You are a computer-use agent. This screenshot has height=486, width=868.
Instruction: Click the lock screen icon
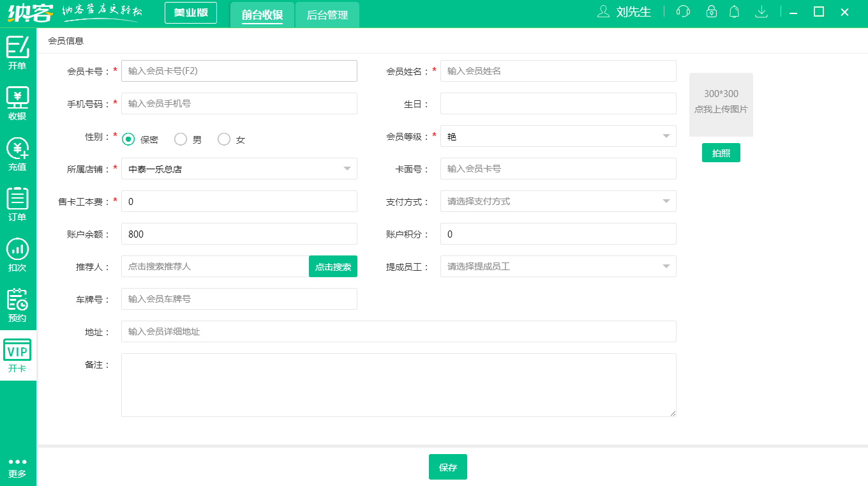[710, 11]
